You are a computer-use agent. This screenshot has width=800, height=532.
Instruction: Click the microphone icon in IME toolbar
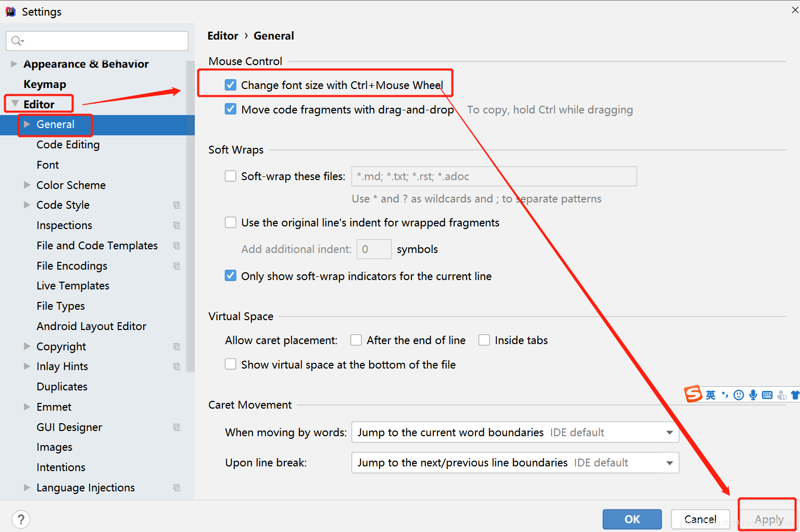(x=753, y=395)
